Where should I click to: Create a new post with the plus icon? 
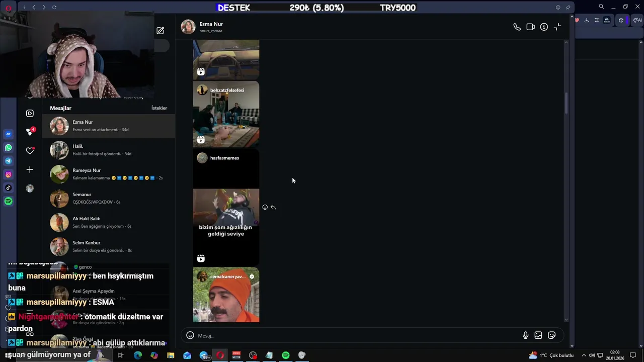(x=30, y=170)
